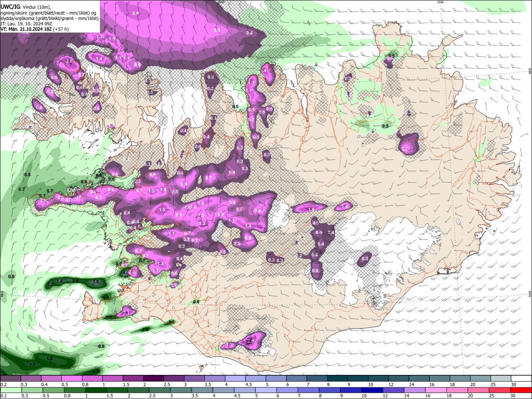Click the '15W' longitude label
The height and width of the screenshot is (399, 532).
click(440, 2)
